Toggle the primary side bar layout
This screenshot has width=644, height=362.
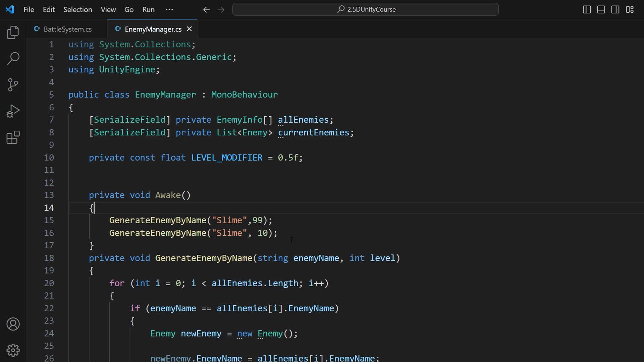587,9
